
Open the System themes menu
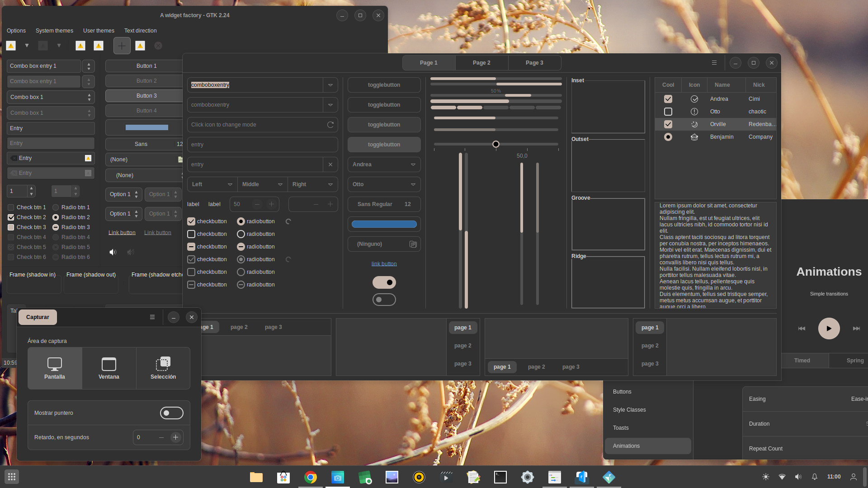coord(54,31)
